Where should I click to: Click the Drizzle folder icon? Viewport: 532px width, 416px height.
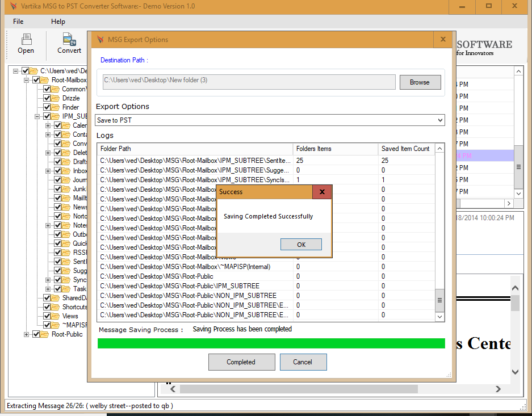pos(56,98)
